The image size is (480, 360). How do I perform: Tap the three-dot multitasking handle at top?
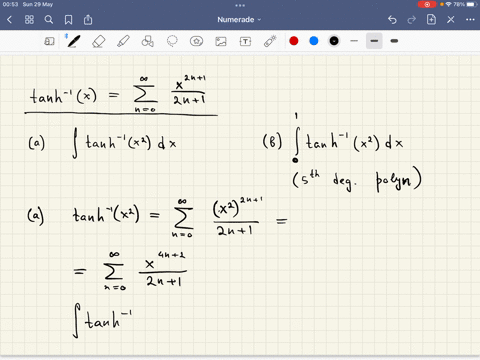[x=240, y=5]
